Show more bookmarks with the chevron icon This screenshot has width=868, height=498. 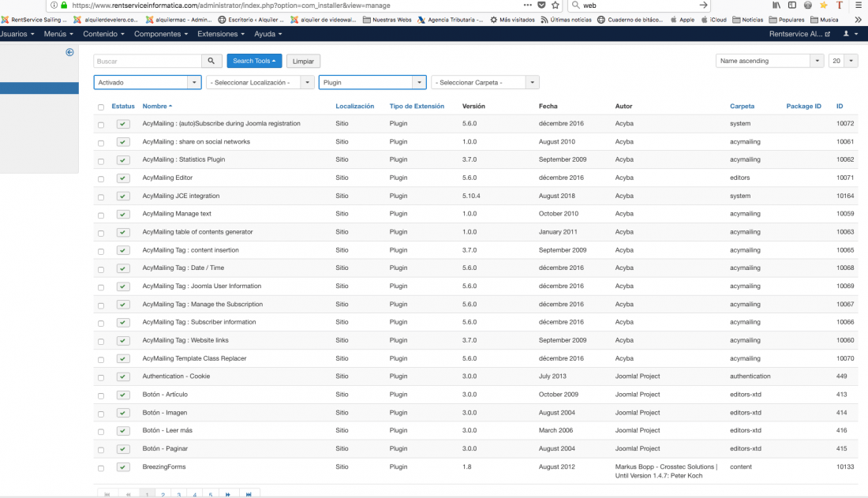coord(858,20)
